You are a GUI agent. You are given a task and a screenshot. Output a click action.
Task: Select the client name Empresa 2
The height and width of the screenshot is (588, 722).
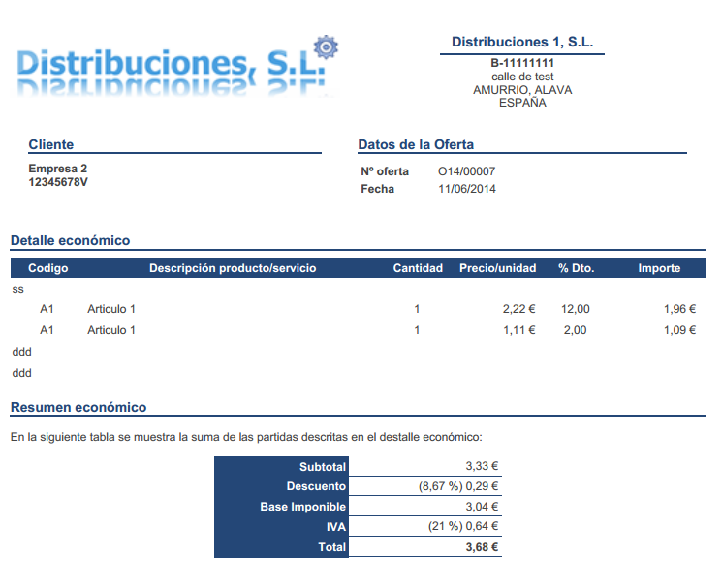click(x=58, y=169)
